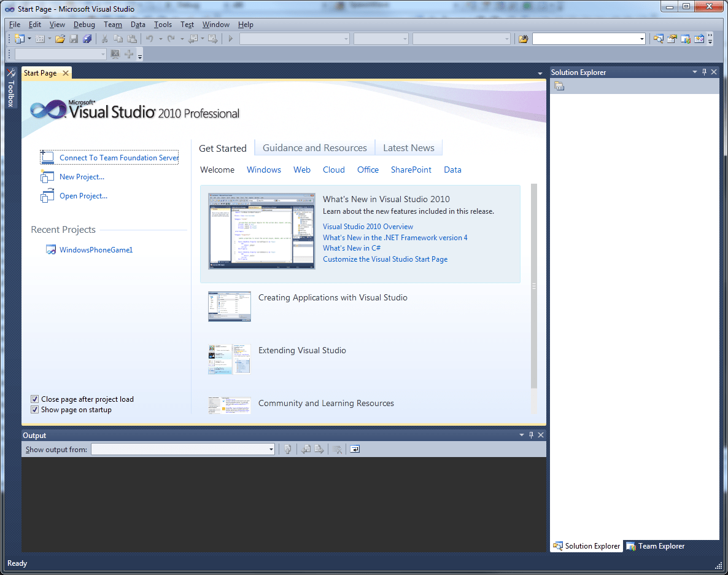Click the Add New Item toolbar icon
The image size is (728, 575).
click(41, 39)
